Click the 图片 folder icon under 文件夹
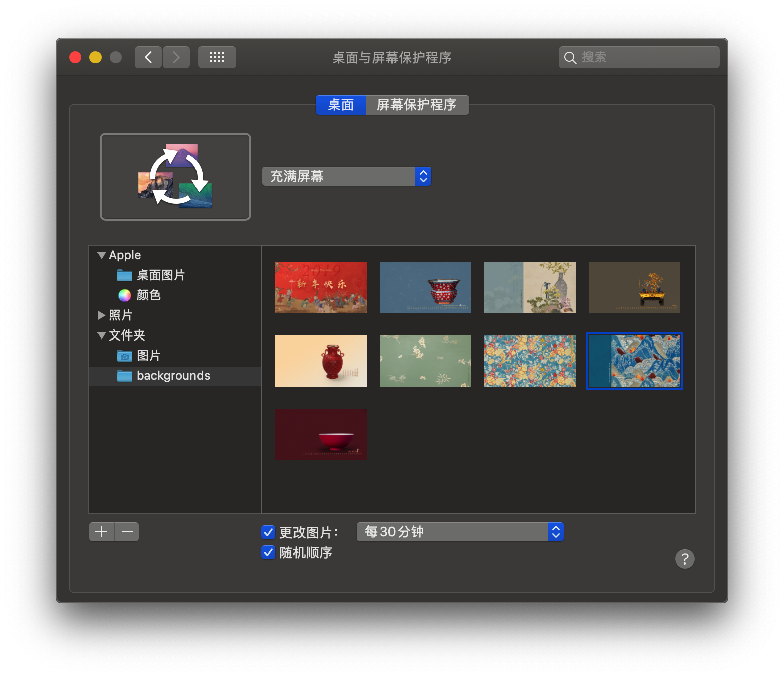 124,355
